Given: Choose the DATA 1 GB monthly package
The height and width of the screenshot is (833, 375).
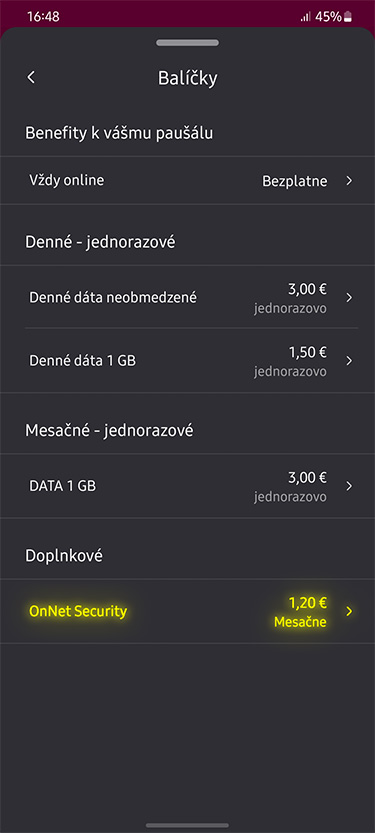Looking at the screenshot, I should [188, 486].
